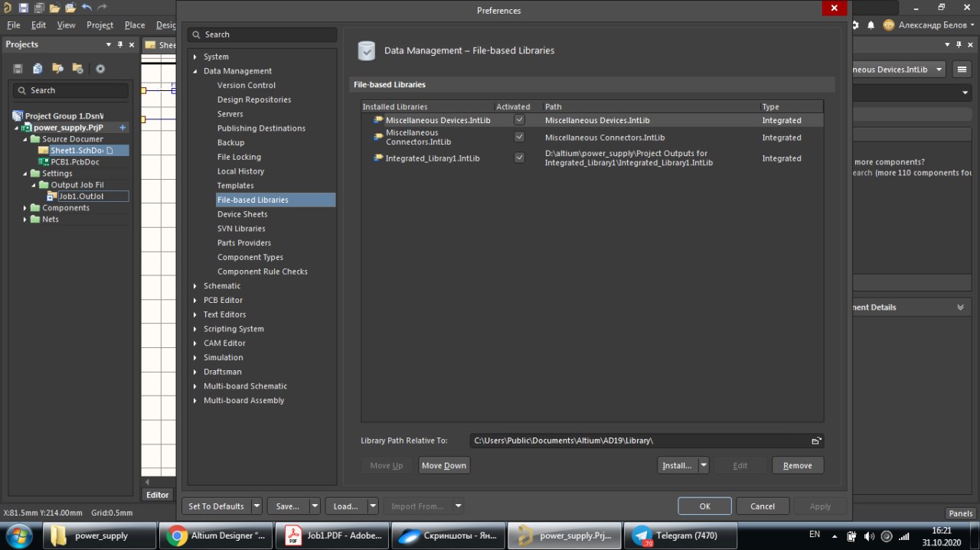
Task: Expand the Schematic preferences node
Action: 195,286
